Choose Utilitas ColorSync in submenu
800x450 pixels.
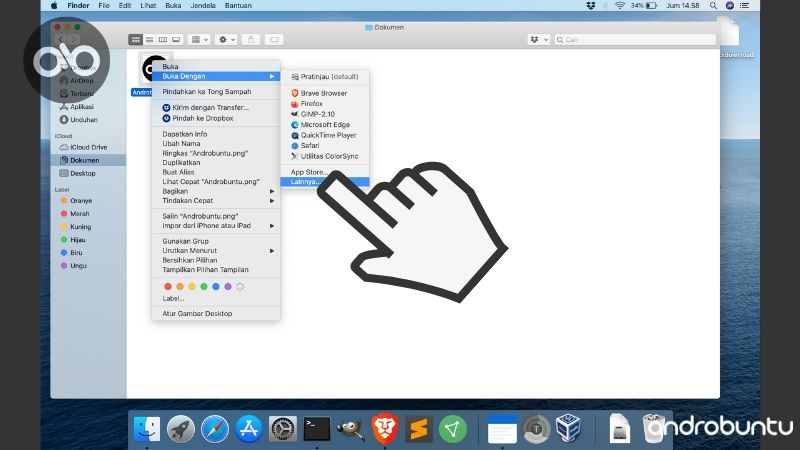(x=324, y=156)
